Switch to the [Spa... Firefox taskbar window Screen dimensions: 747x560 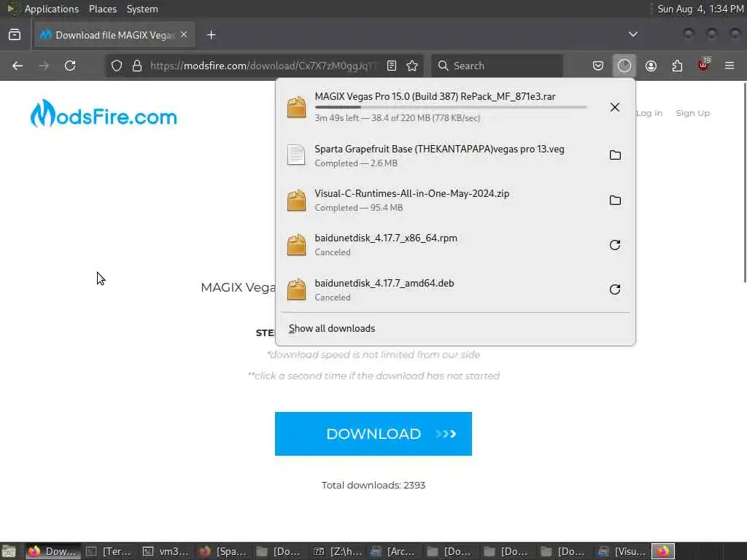[223, 551]
